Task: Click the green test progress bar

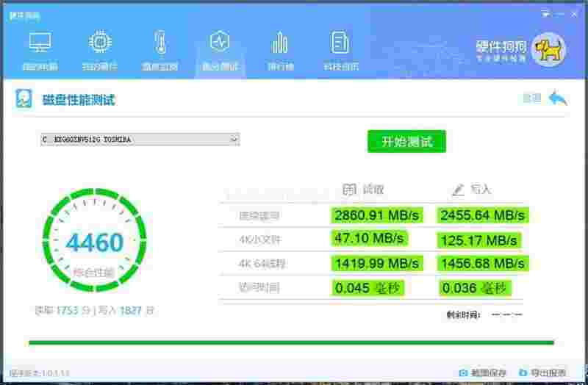Action: 291,342
